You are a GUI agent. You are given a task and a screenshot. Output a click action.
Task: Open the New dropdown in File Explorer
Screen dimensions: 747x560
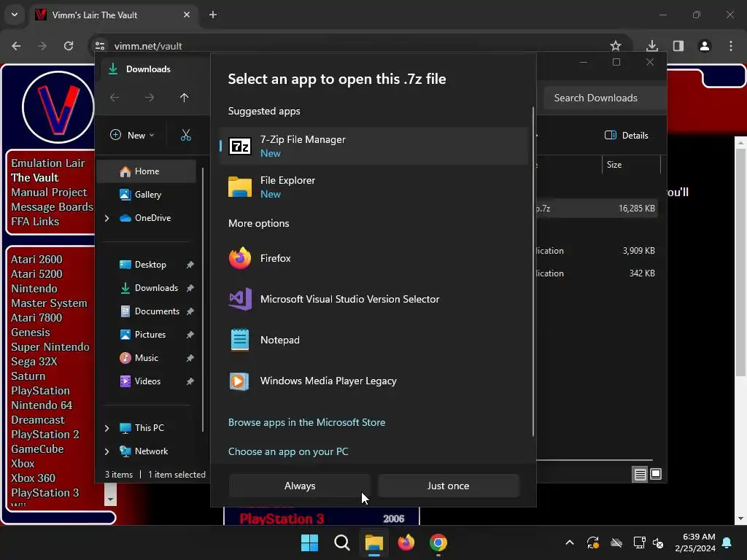pyautogui.click(x=133, y=135)
